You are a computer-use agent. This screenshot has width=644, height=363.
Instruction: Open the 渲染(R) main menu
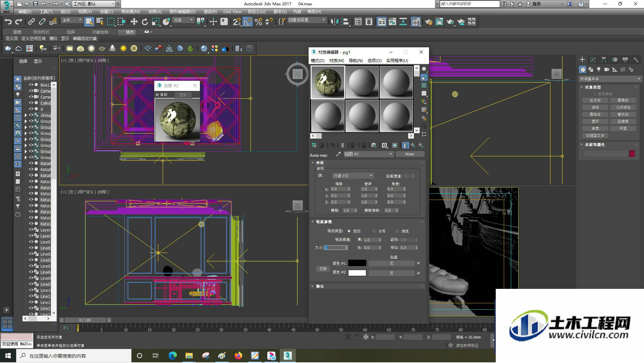click(210, 12)
